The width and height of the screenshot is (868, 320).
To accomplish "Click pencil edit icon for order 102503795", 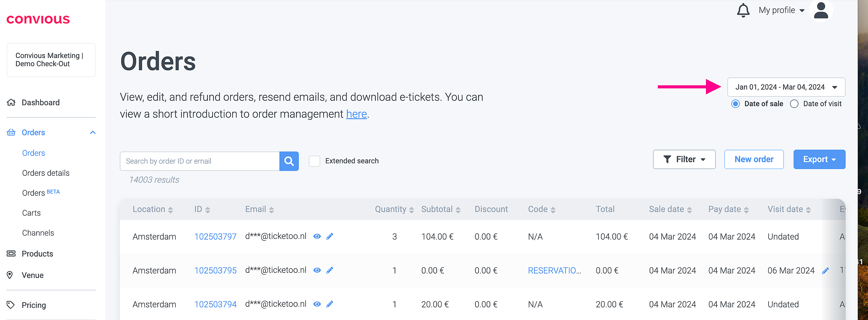I will 330,270.
